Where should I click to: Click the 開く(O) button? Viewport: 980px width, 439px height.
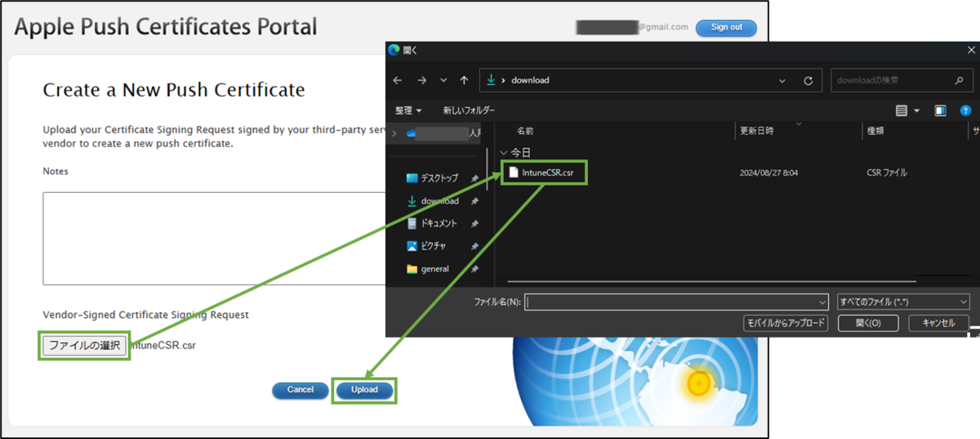(868, 323)
